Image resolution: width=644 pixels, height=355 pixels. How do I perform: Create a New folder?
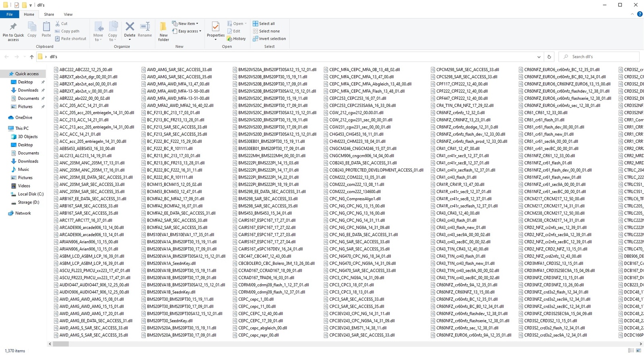pyautogui.click(x=163, y=32)
